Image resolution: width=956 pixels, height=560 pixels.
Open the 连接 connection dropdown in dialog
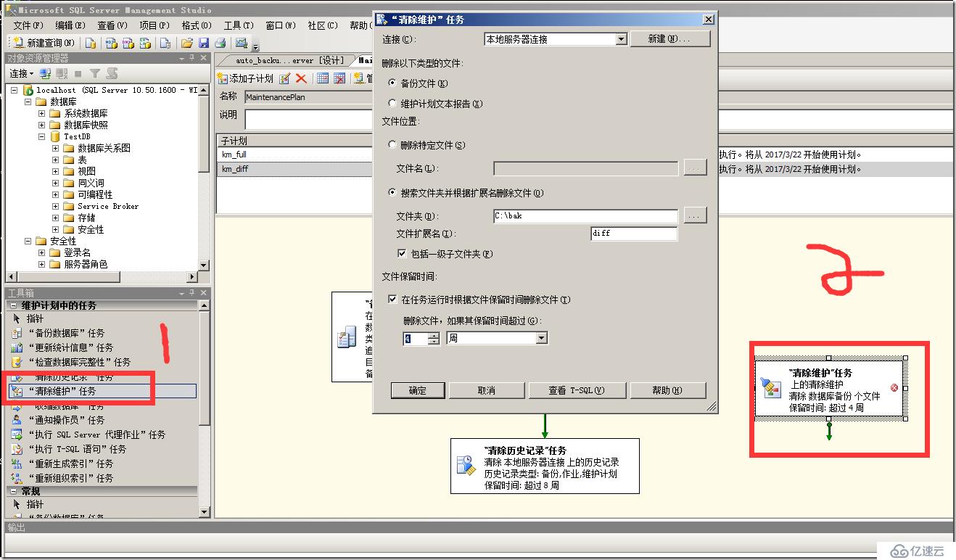[621, 39]
